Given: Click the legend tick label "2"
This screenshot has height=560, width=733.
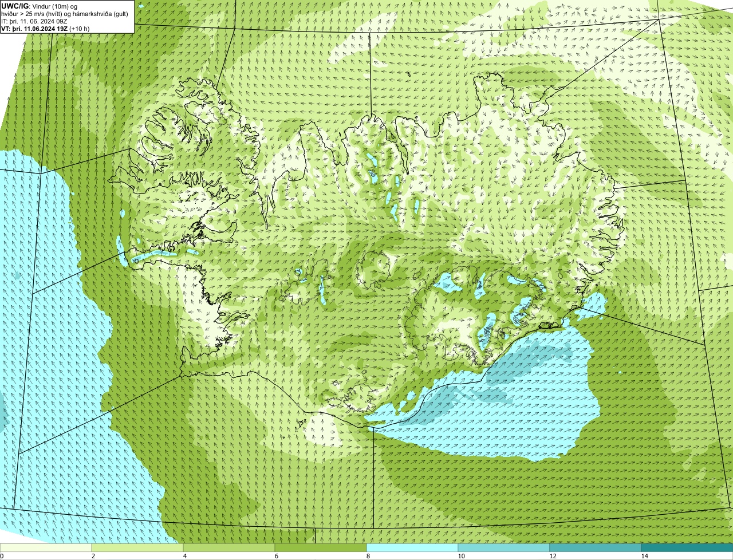Looking at the screenshot, I should click(x=93, y=556).
